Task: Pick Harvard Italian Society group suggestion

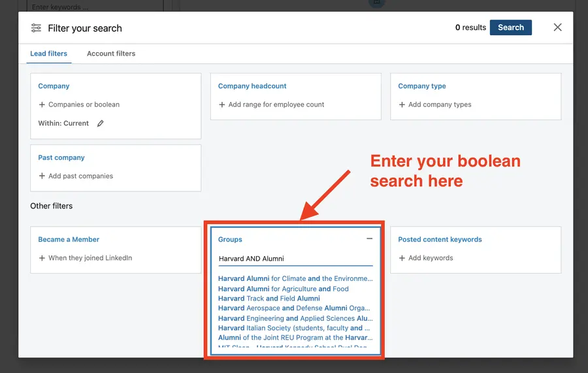Action: point(294,328)
